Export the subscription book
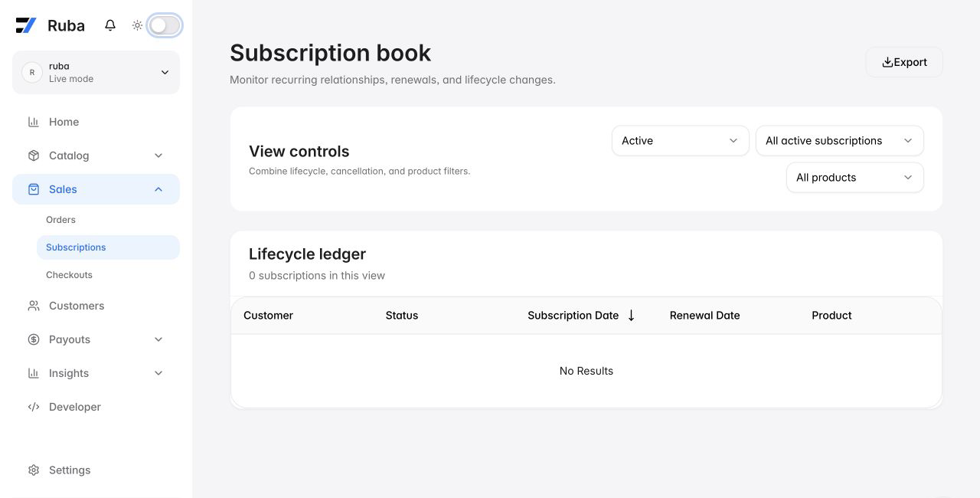The height and width of the screenshot is (498, 980). coord(904,62)
